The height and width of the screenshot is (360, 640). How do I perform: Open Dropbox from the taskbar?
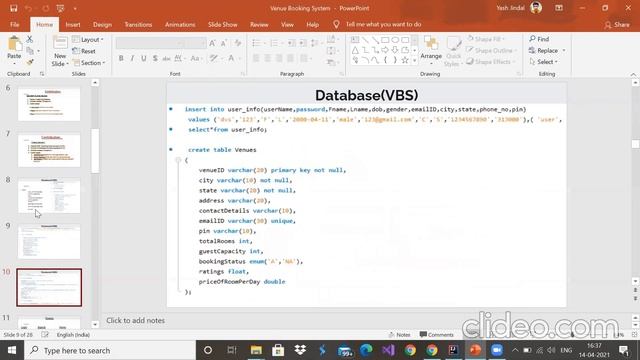(300, 350)
